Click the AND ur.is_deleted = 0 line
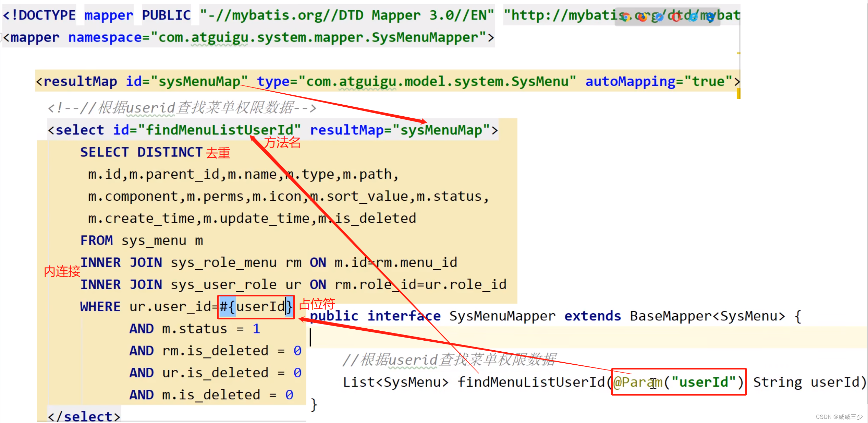Screen dimensions: 868x423 (x=215, y=373)
